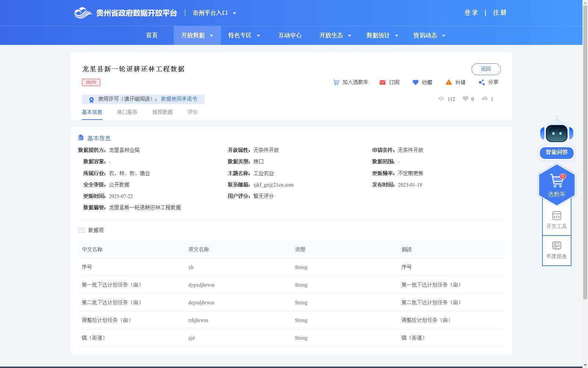Viewport: 588px width, 368px height.
Task: Click the provider value 龙里县林业局
Action: point(124,150)
